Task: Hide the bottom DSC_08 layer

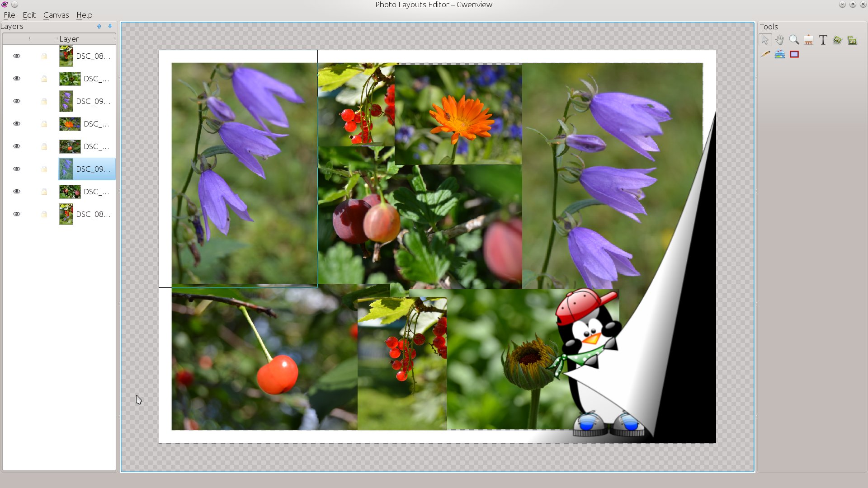Action: (17, 214)
